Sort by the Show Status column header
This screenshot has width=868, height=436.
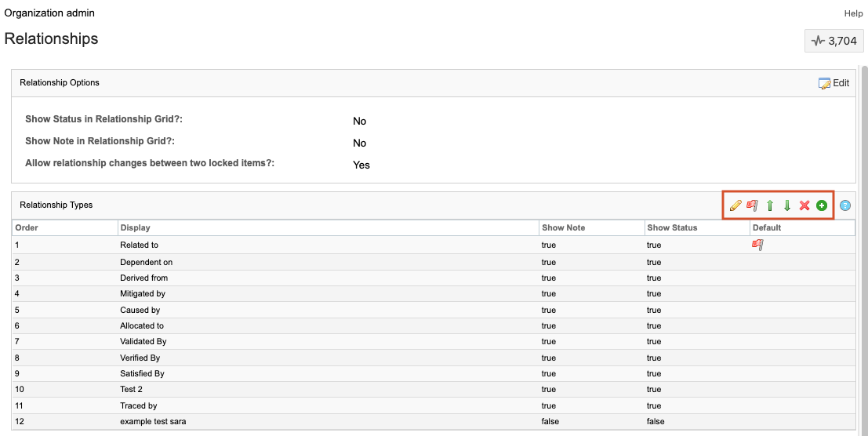click(x=696, y=227)
